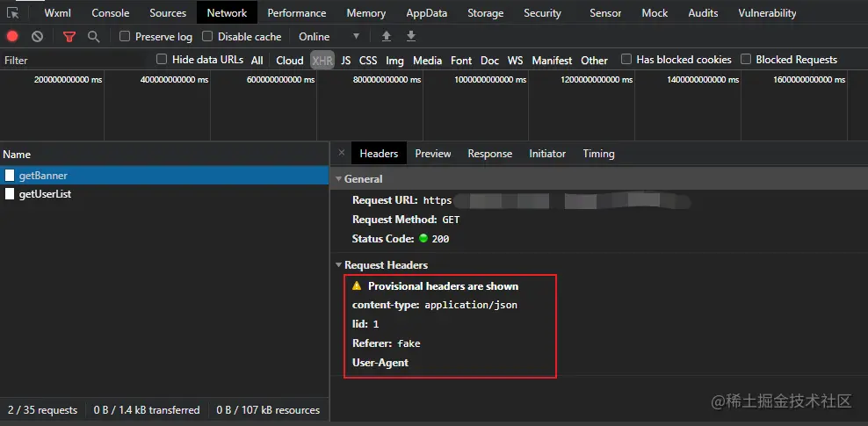Filter requests by Doc type
Screen dimensions: 868x426
pos(489,61)
